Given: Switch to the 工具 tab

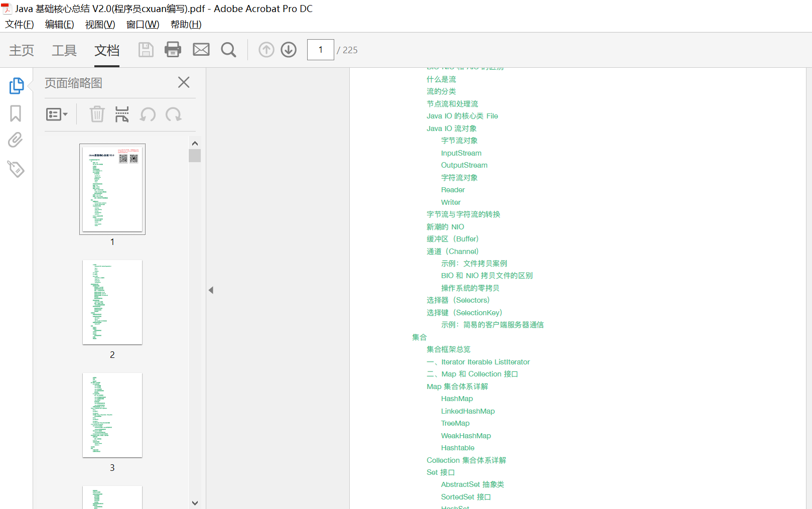Looking at the screenshot, I should [64, 50].
